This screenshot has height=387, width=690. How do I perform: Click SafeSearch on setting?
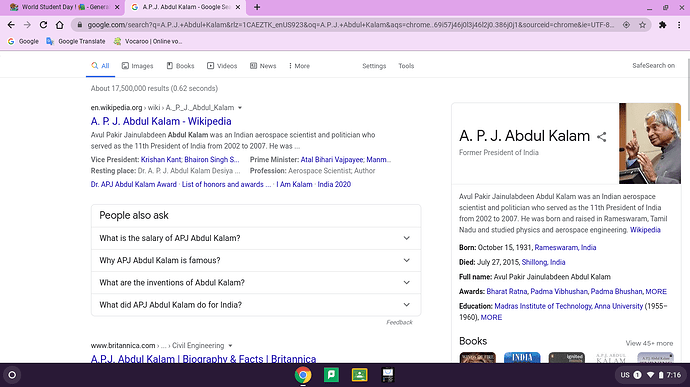[653, 66]
